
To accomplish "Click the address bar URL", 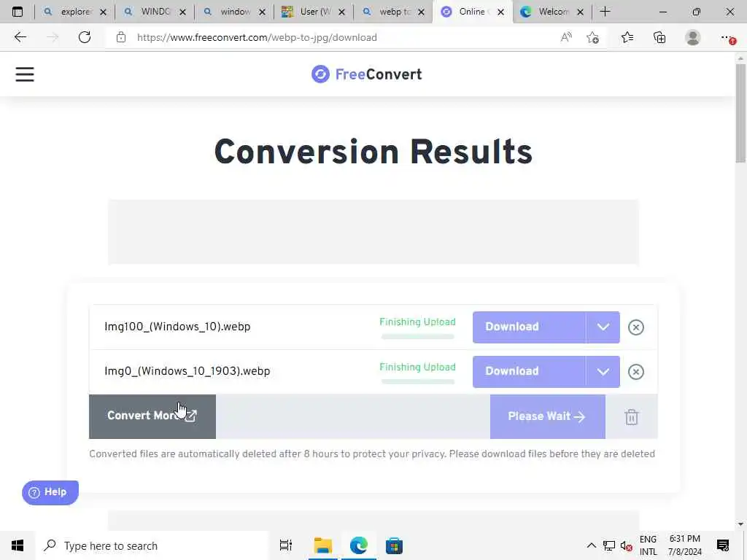I will [257, 37].
